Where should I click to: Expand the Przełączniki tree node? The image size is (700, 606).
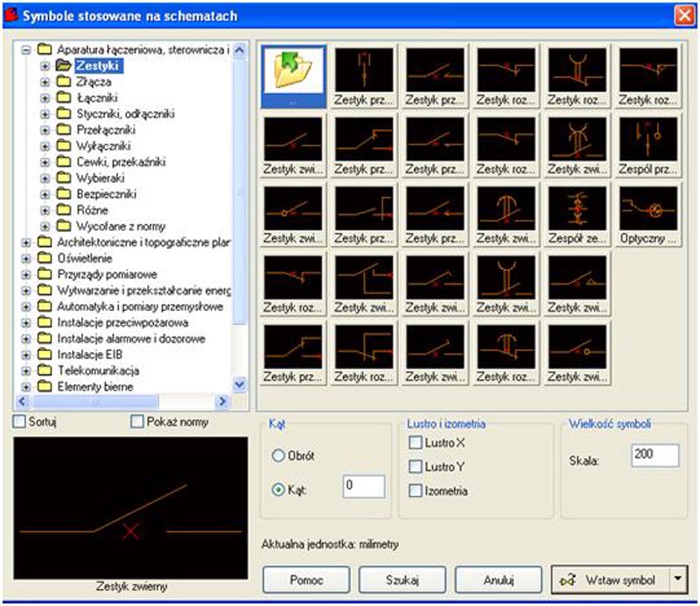point(45,130)
